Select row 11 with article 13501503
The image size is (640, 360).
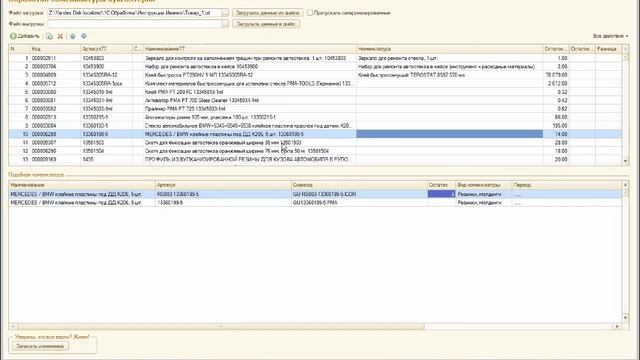click(315, 143)
